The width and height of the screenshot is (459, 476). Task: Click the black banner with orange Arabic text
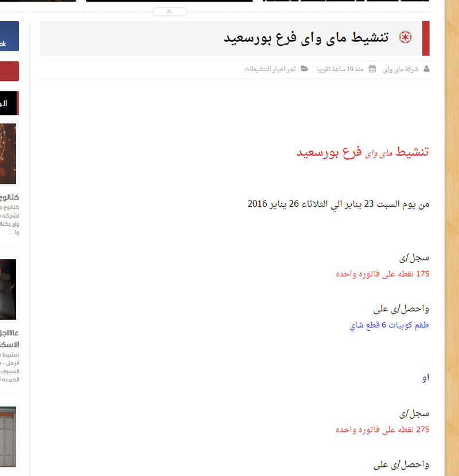tap(9, 103)
